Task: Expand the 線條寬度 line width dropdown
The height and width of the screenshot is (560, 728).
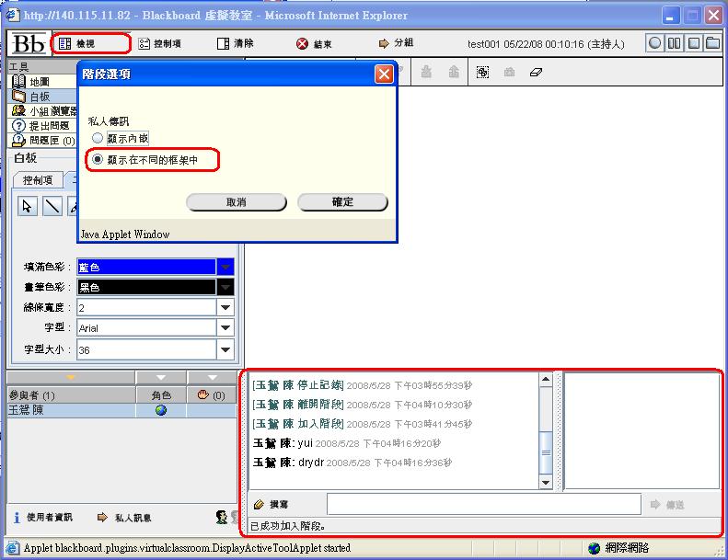Action: tap(225, 307)
